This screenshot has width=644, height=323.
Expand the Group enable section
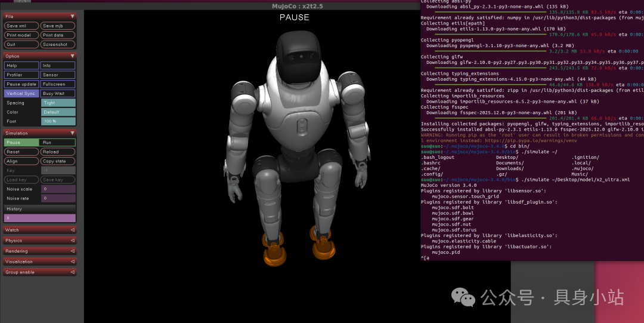coord(40,272)
